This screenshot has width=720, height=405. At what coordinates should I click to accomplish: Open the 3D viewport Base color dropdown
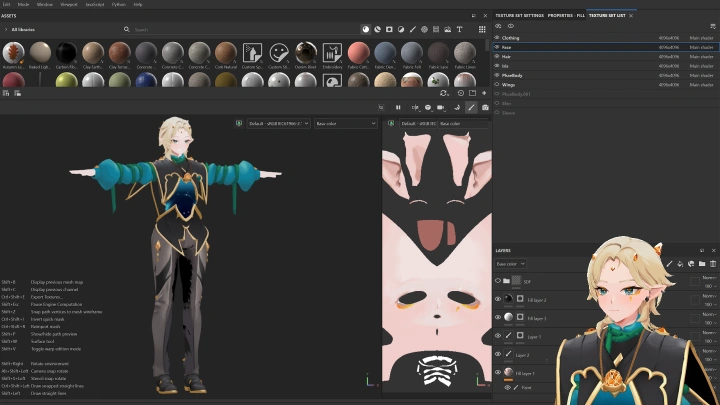tap(345, 124)
